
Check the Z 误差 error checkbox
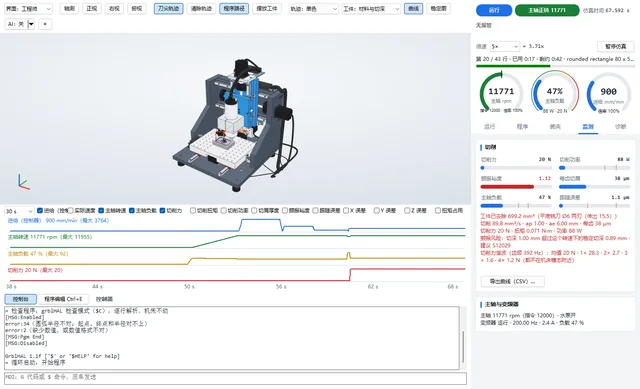(x=407, y=211)
